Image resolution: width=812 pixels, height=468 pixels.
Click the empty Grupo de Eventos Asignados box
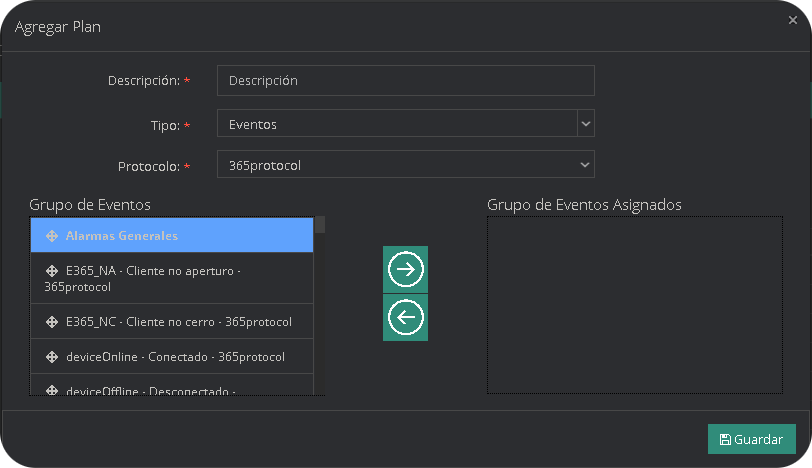coord(635,305)
